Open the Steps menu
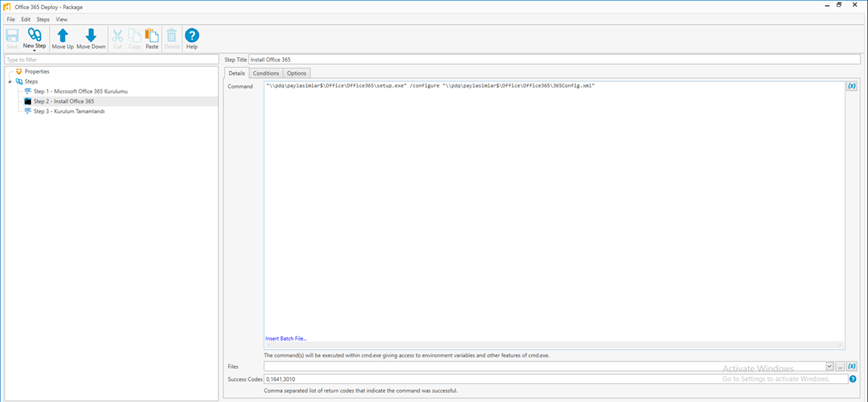Image resolution: width=868 pixels, height=402 pixels. tap(43, 20)
